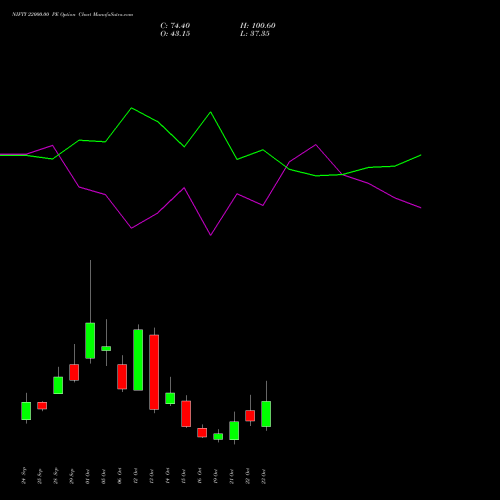The width and height of the screenshot is (500, 500).
Task: Click the small red candlestick above 25 Sep
Action: pos(42,405)
